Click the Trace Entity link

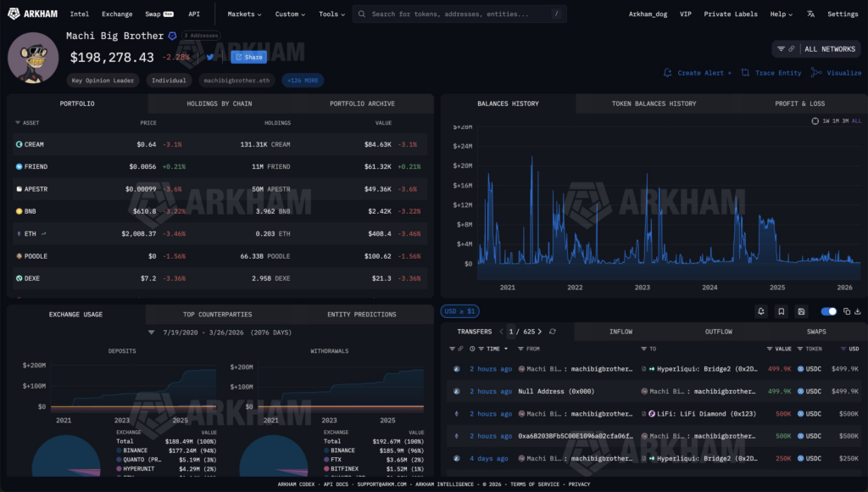771,73
